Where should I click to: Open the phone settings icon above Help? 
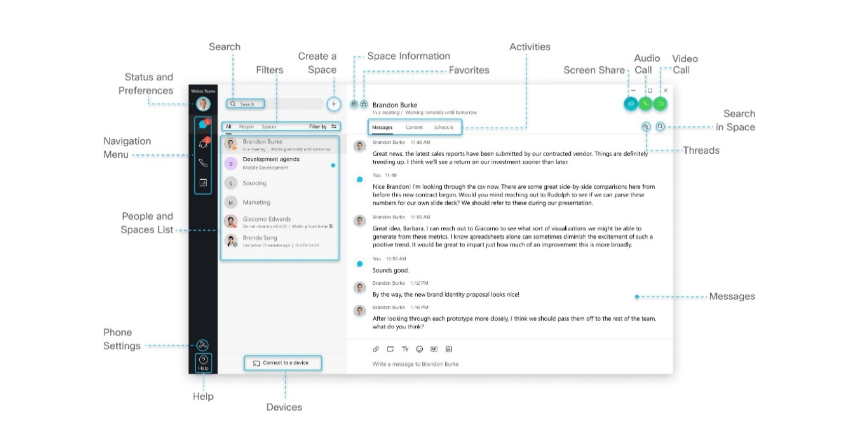coord(203,345)
